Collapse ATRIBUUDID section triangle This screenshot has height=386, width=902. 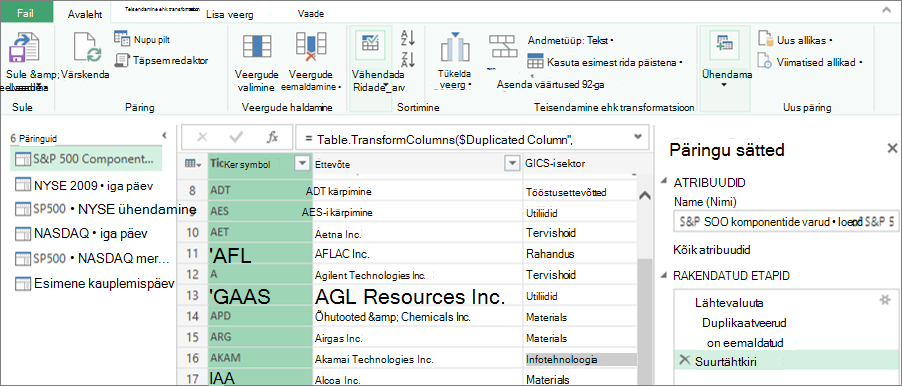coord(664,182)
